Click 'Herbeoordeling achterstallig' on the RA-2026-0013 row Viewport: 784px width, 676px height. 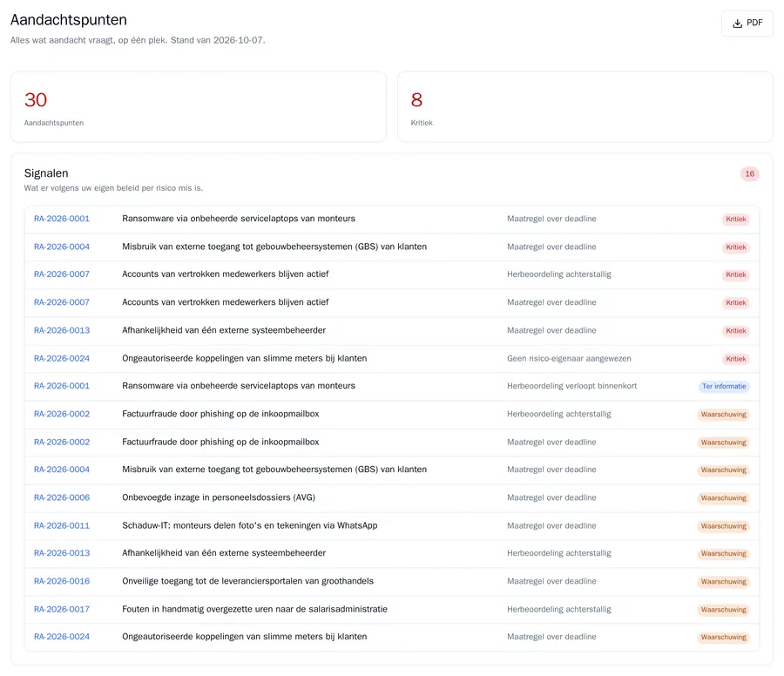click(x=559, y=553)
